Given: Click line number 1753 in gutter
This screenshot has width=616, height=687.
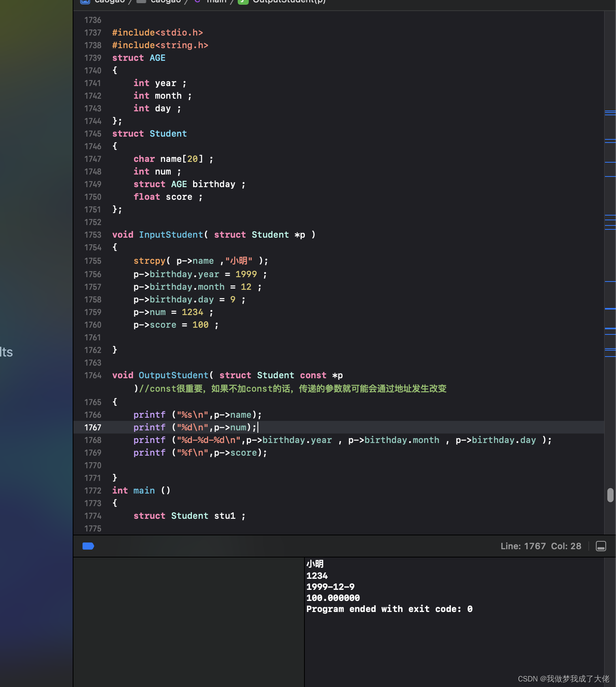Looking at the screenshot, I should (x=93, y=235).
